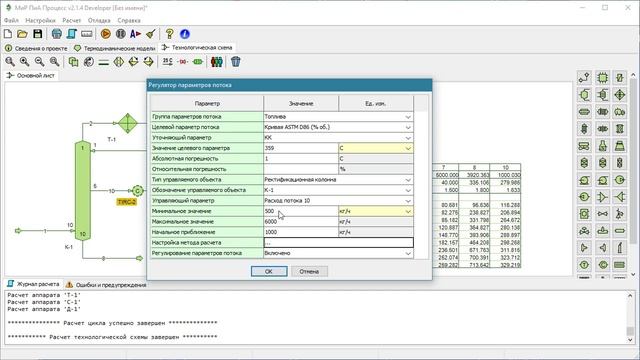Click target value field containing 359
This screenshot has width=640, height=360.
[x=300, y=148]
